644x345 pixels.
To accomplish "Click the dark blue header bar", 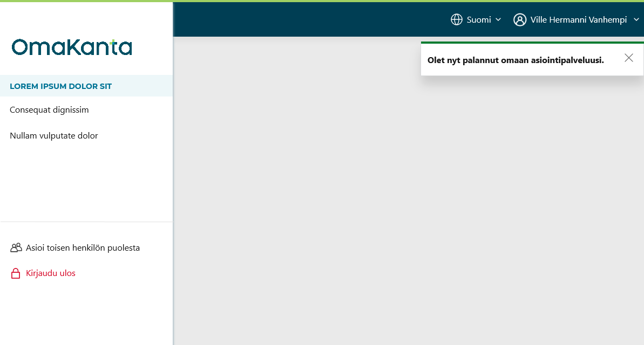I will click(308, 20).
